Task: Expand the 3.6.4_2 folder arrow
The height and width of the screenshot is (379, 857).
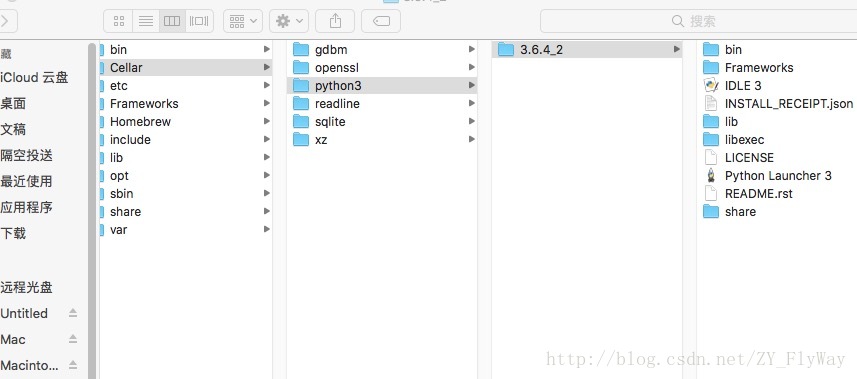Action: (x=677, y=49)
